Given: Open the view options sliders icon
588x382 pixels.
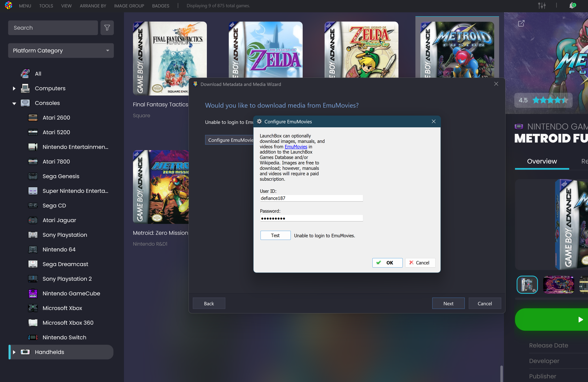Looking at the screenshot, I should (x=542, y=5).
